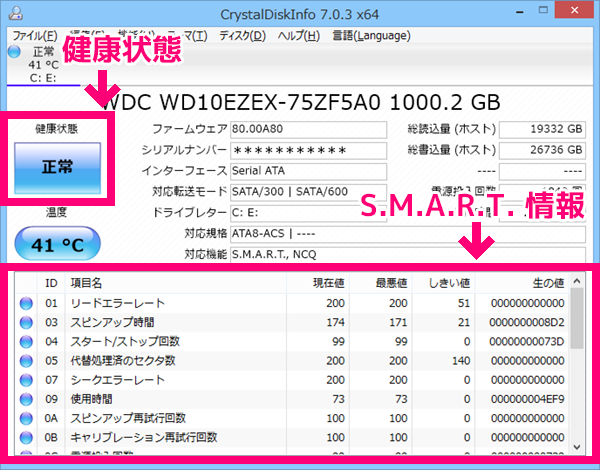Minimize the CrystalDiskInfo window
The height and width of the screenshot is (470, 600).
[x=520, y=11]
